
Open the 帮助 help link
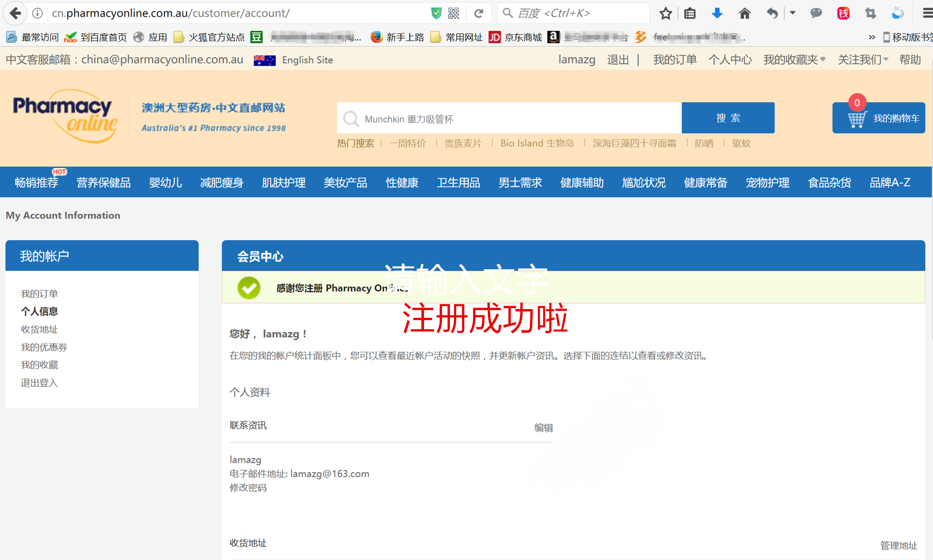[910, 60]
